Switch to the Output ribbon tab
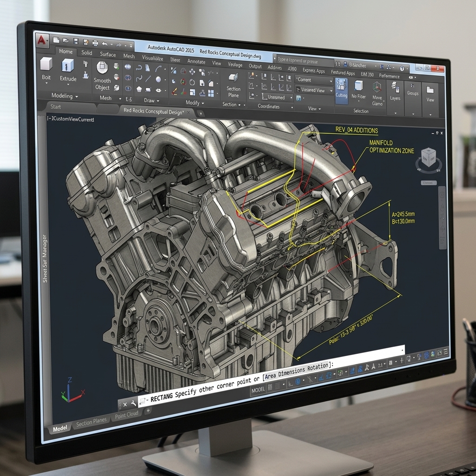This screenshot has width=476, height=476. tap(255, 66)
